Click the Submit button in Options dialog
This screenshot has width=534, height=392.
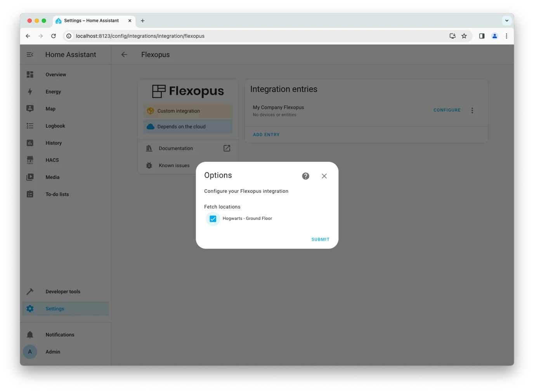[320, 239]
